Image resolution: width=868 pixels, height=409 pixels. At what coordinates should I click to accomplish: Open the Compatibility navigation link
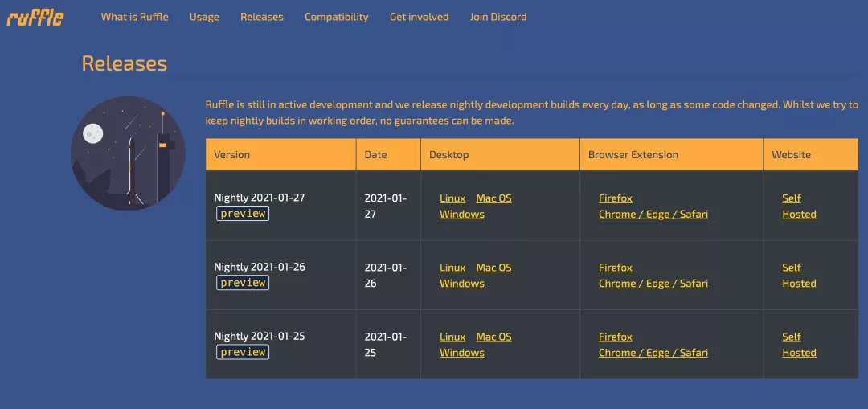pos(336,17)
